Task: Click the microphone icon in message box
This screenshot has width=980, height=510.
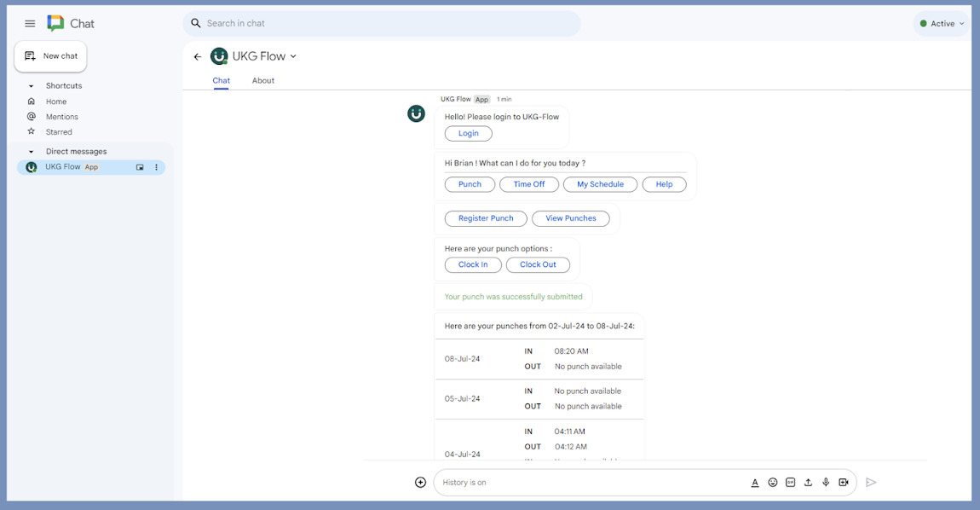Action: click(826, 483)
